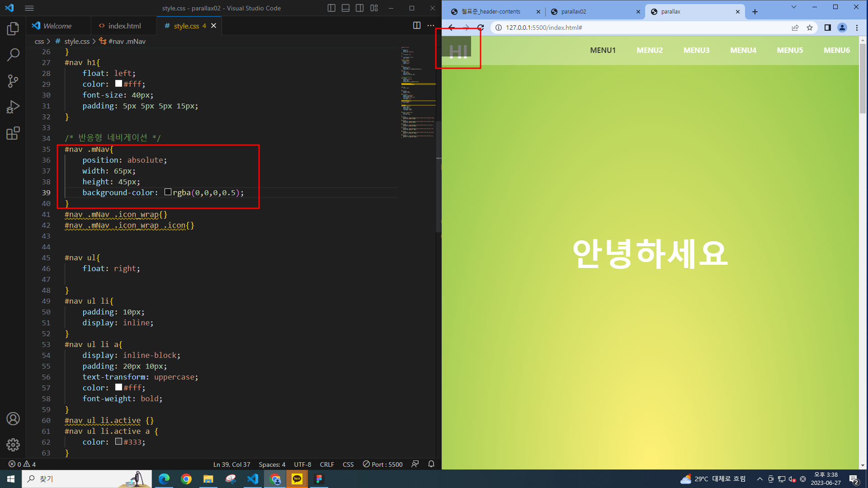Open the editor More Actions menu
Image resolution: width=868 pixels, height=488 pixels.
click(431, 26)
